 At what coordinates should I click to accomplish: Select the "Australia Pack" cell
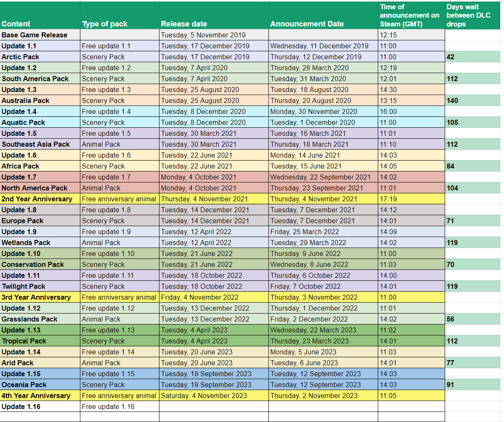(x=40, y=100)
